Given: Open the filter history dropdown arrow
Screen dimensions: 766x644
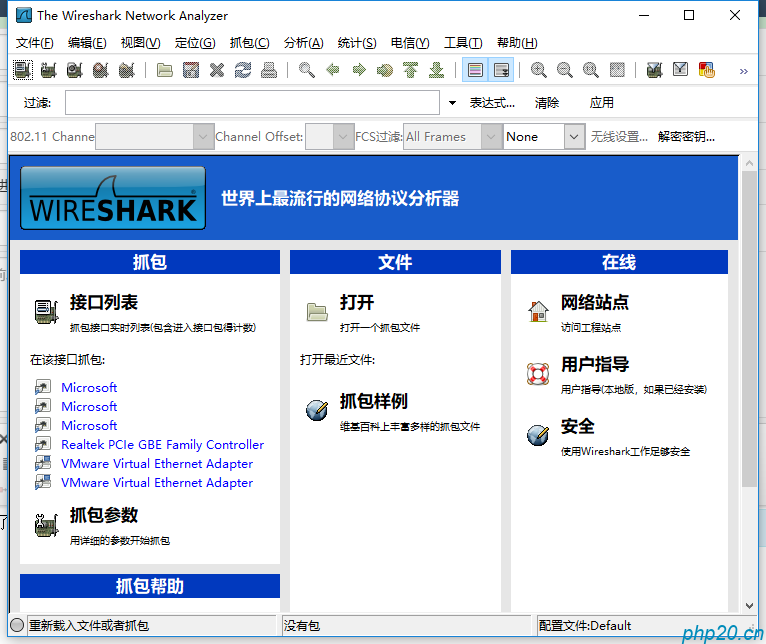Looking at the screenshot, I should [x=452, y=103].
